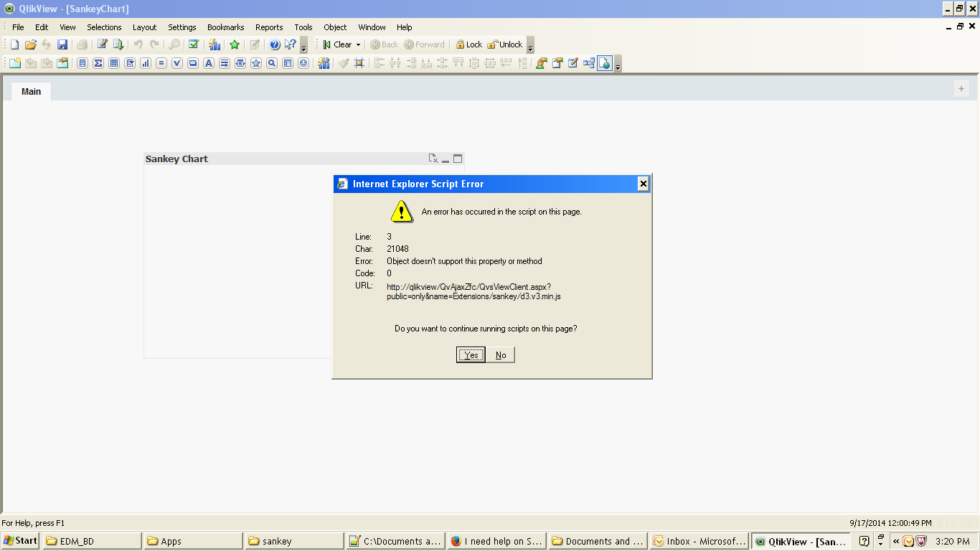Screen dimensions: 980x551
Task: Expand hidden system tray icons chevron
Action: [896, 541]
